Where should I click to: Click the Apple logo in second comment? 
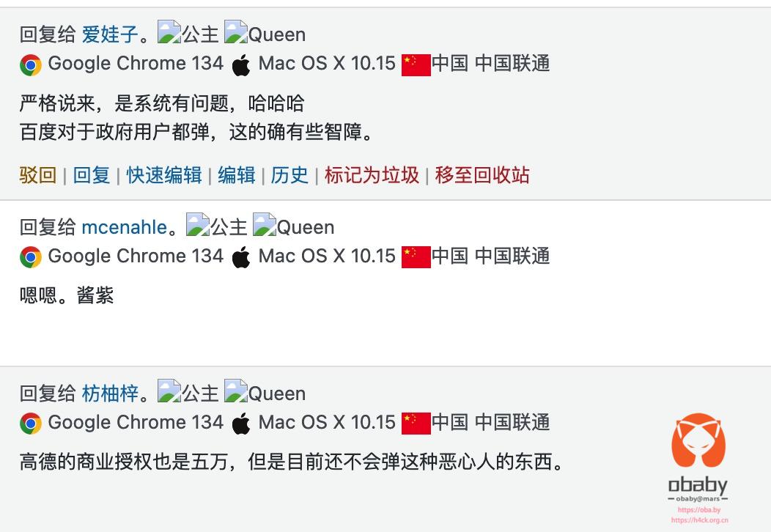[x=241, y=258]
